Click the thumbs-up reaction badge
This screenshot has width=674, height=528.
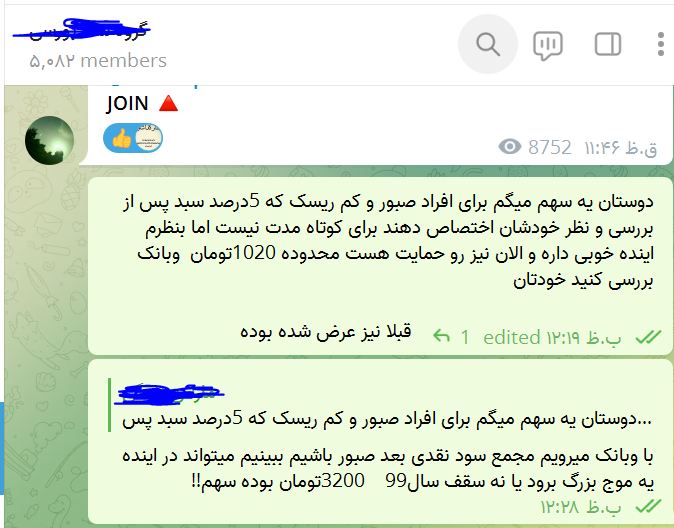[x=121, y=138]
